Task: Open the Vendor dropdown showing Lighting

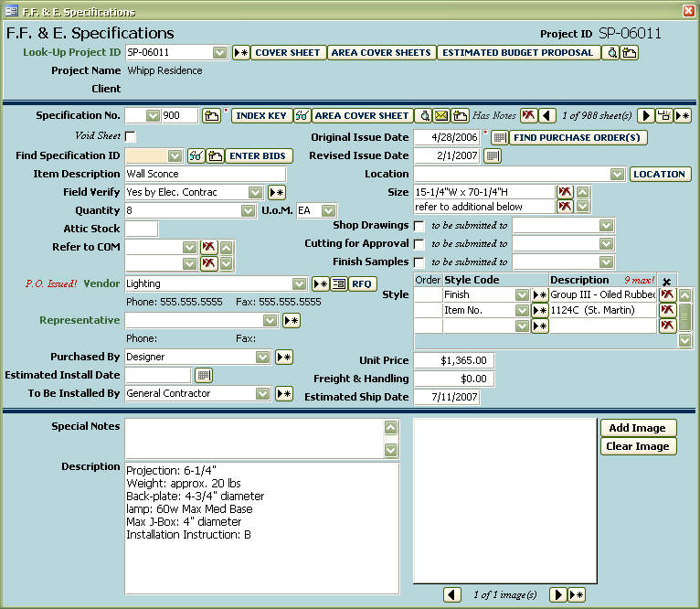Action: (299, 284)
